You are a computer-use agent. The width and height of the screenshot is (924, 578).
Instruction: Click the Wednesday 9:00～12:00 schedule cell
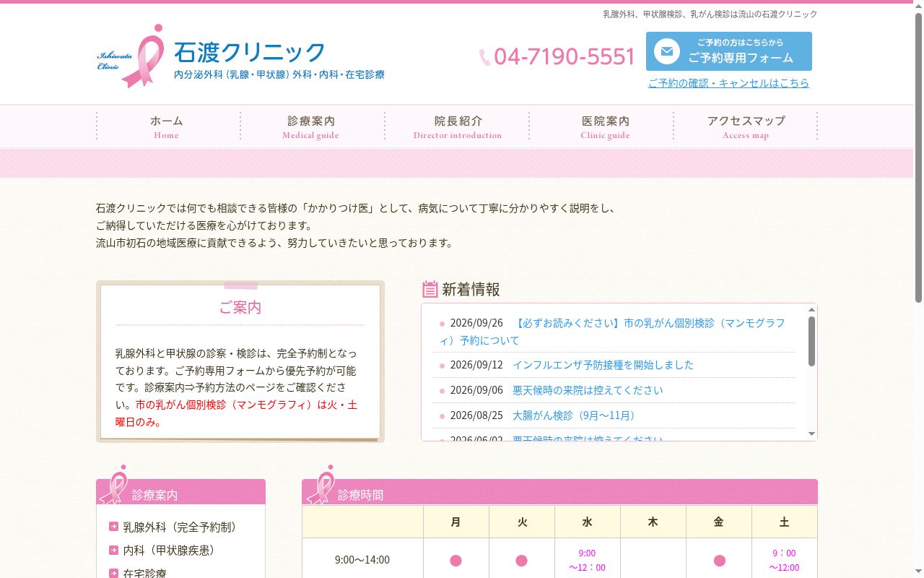(587, 560)
